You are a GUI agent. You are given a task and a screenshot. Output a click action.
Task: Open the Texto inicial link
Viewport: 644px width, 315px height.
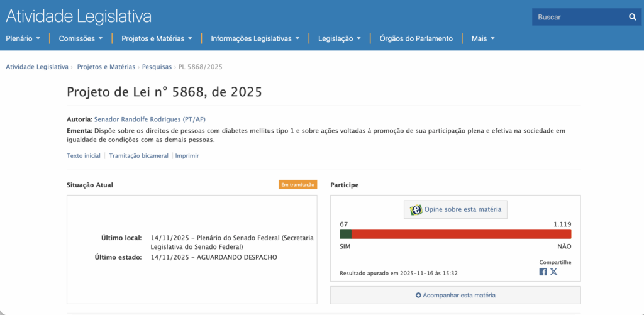[84, 155]
